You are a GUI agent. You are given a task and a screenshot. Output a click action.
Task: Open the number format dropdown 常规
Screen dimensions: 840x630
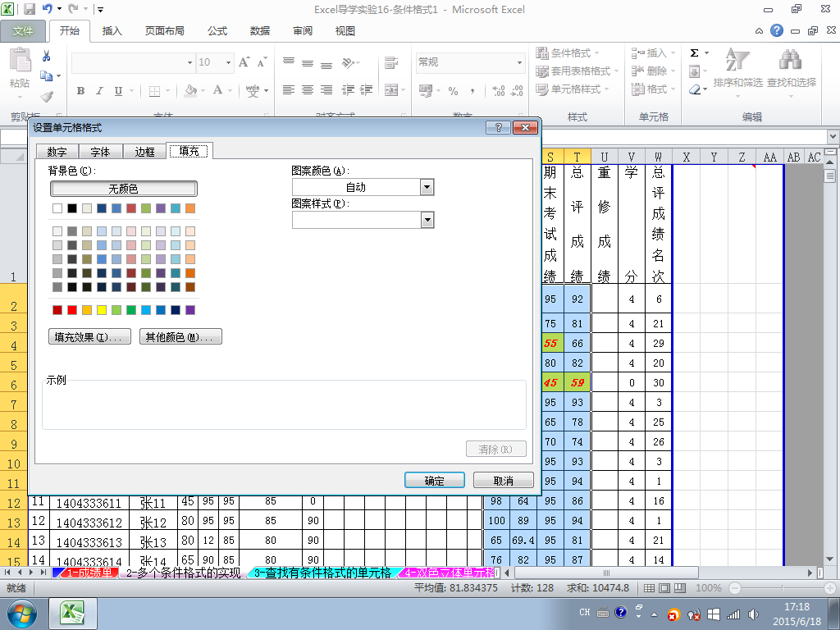pos(519,62)
